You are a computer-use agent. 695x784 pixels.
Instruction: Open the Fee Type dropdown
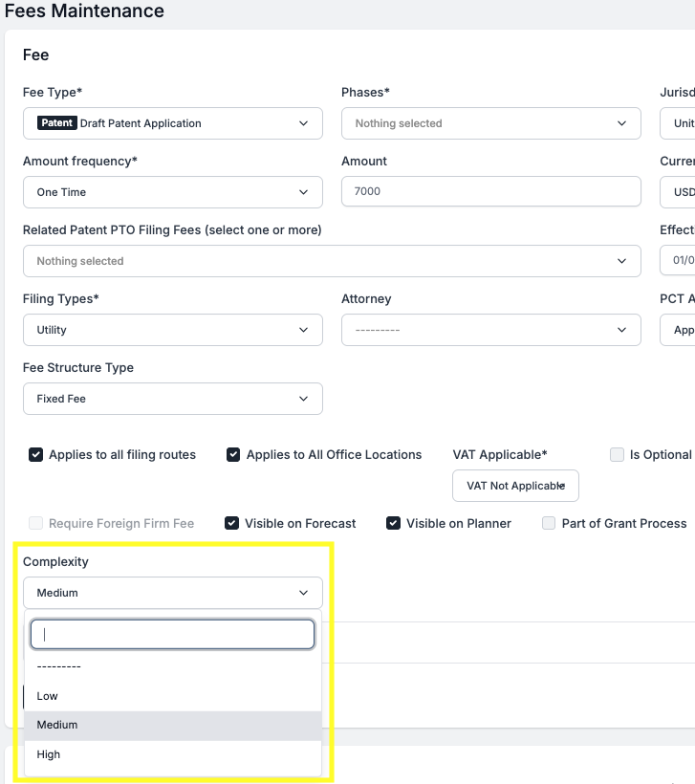coord(172,123)
